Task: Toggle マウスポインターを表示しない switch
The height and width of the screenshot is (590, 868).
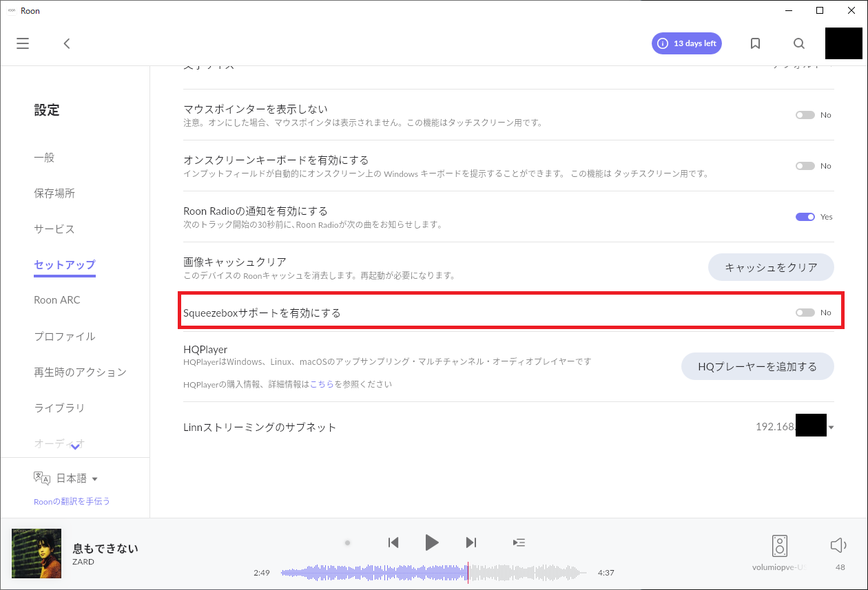Action: [805, 115]
